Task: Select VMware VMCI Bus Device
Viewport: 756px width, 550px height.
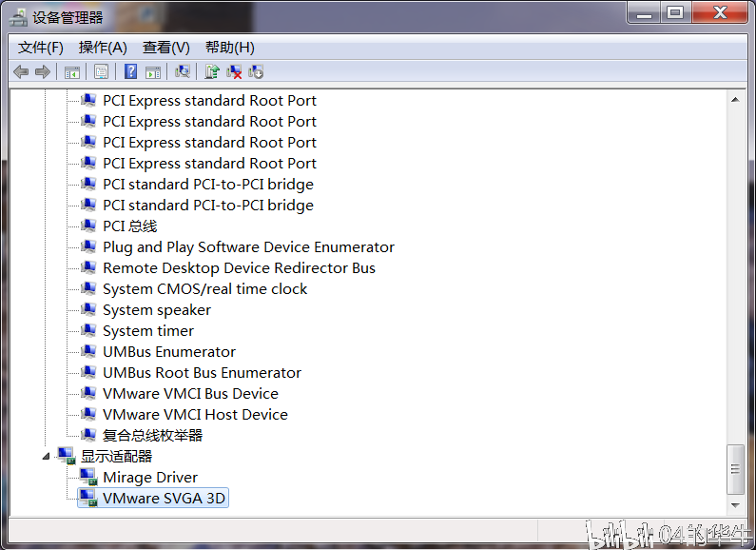Action: click(190, 394)
